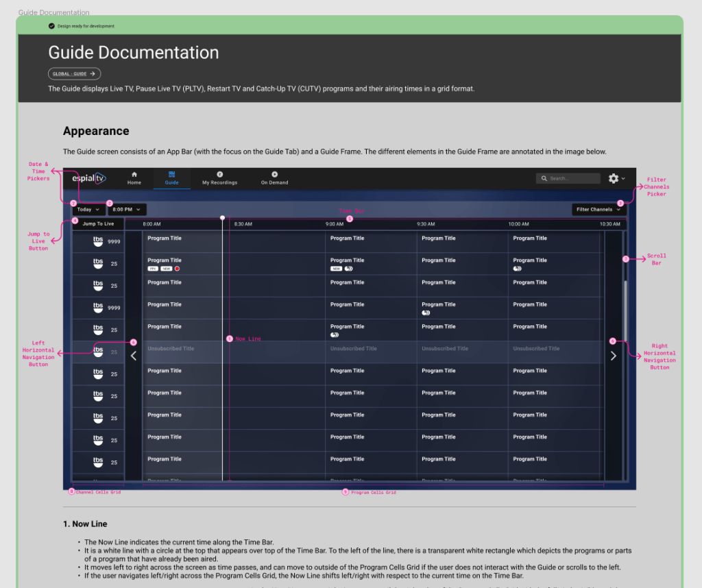Open the settings gear menu
The height and width of the screenshot is (588, 702).
(615, 178)
